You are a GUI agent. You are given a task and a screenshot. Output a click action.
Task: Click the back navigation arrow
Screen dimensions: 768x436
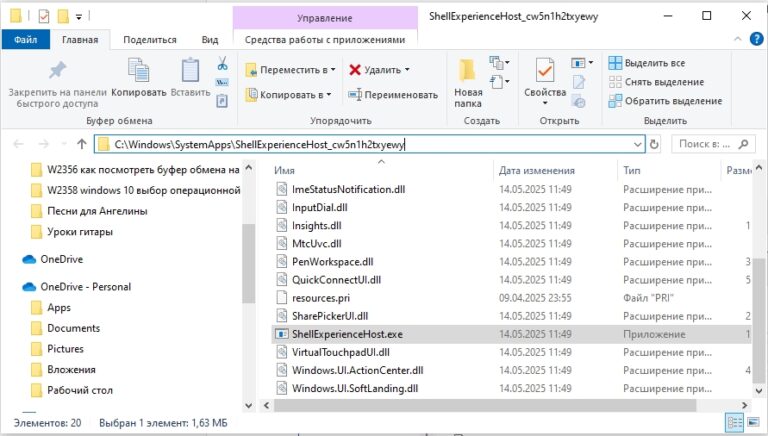19,144
